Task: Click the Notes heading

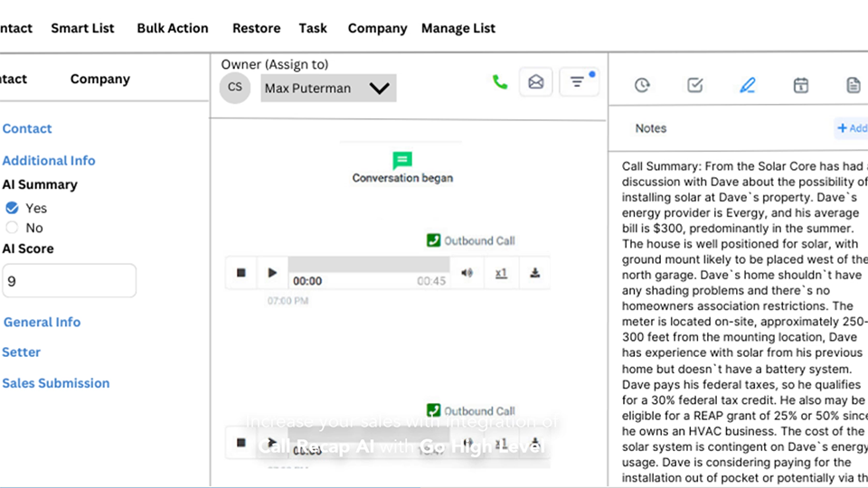Action: coord(650,128)
